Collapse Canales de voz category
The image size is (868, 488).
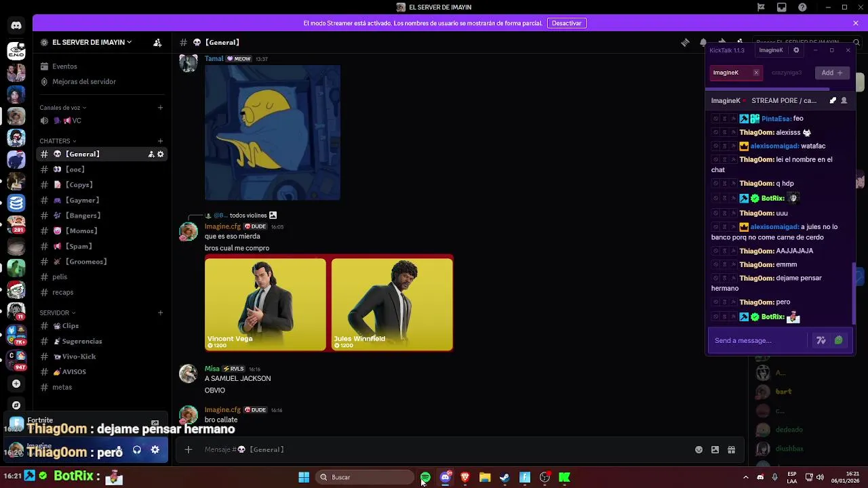pyautogui.click(x=62, y=107)
